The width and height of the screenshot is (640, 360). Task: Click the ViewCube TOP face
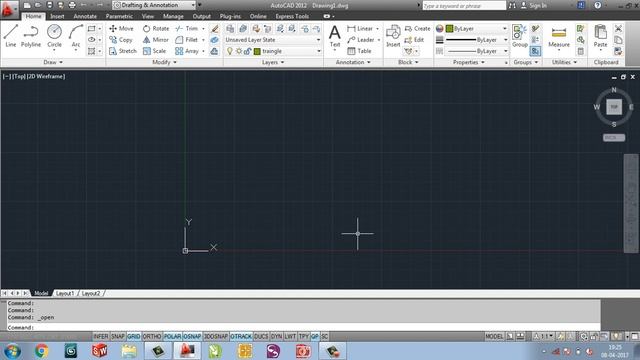click(614, 107)
